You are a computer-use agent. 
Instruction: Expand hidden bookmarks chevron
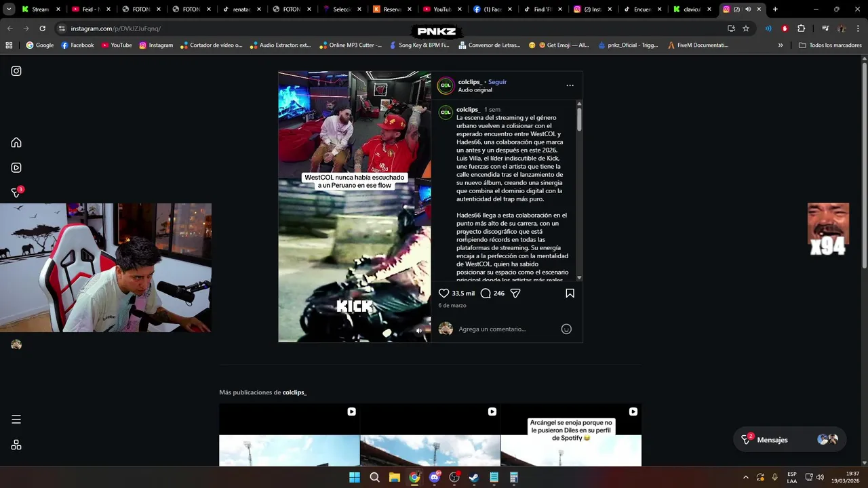tap(781, 45)
